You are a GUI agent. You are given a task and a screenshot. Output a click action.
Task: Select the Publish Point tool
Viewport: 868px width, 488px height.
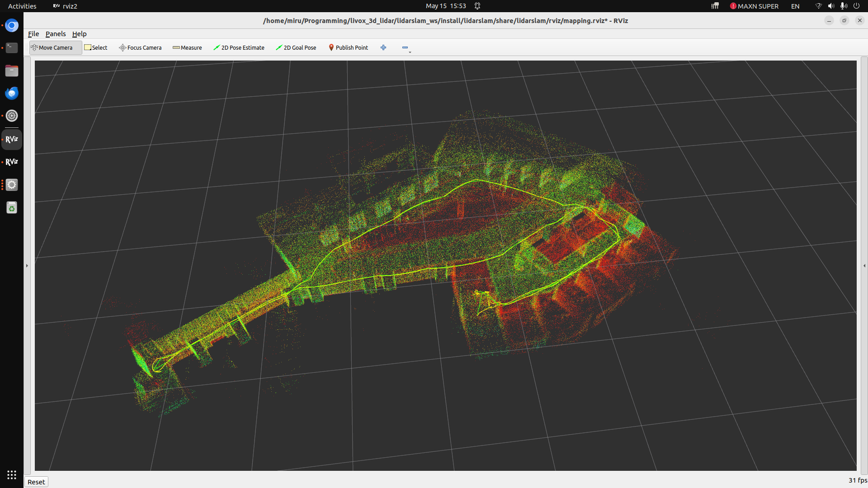coord(348,47)
